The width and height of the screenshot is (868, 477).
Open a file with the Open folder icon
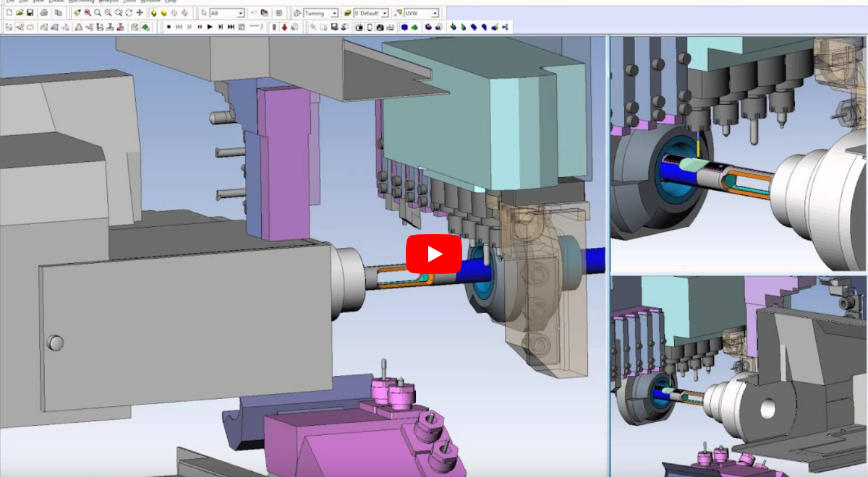pyautogui.click(x=20, y=12)
